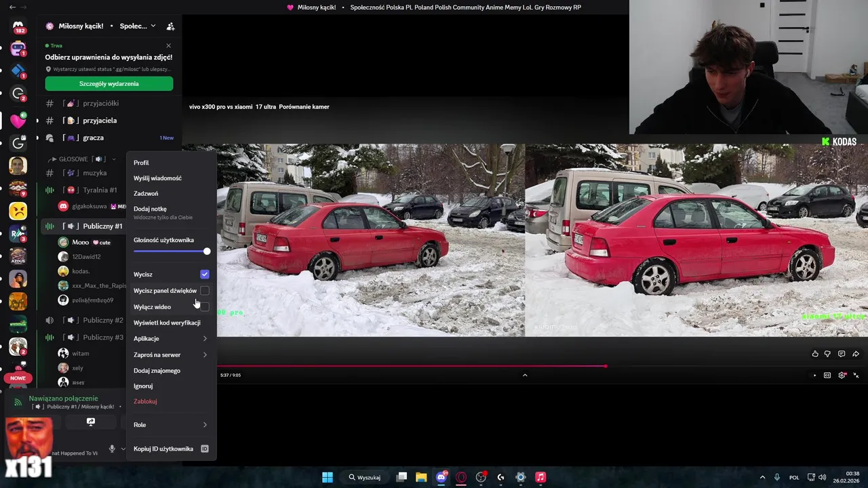The height and width of the screenshot is (488, 868).
Task: Check Wycisz panel dźwięków checkbox
Action: click(205, 291)
